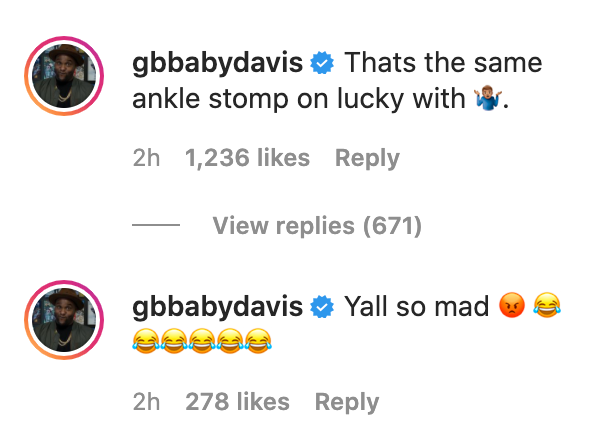Click the 2h timestamp of the first comment
The width and height of the screenshot is (604, 448).
pos(146,158)
